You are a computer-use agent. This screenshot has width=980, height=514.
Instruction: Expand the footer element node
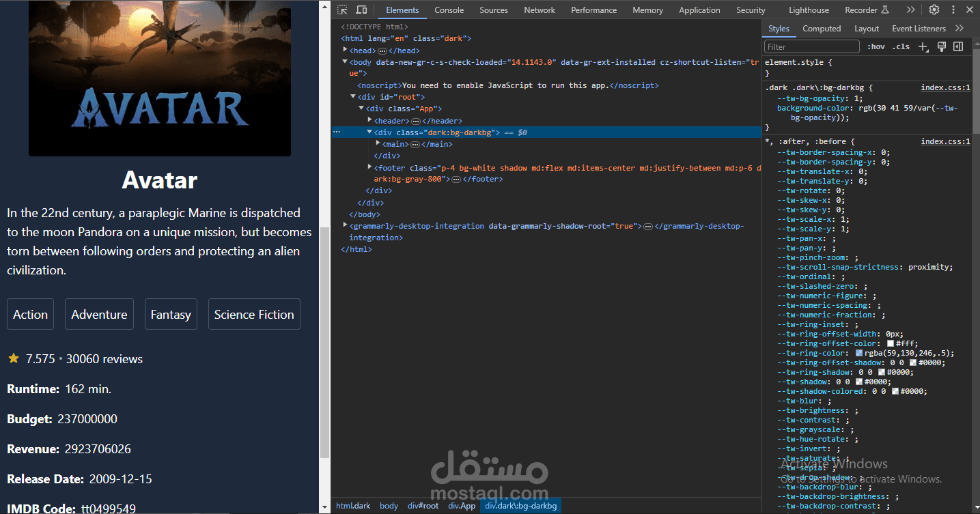point(369,167)
